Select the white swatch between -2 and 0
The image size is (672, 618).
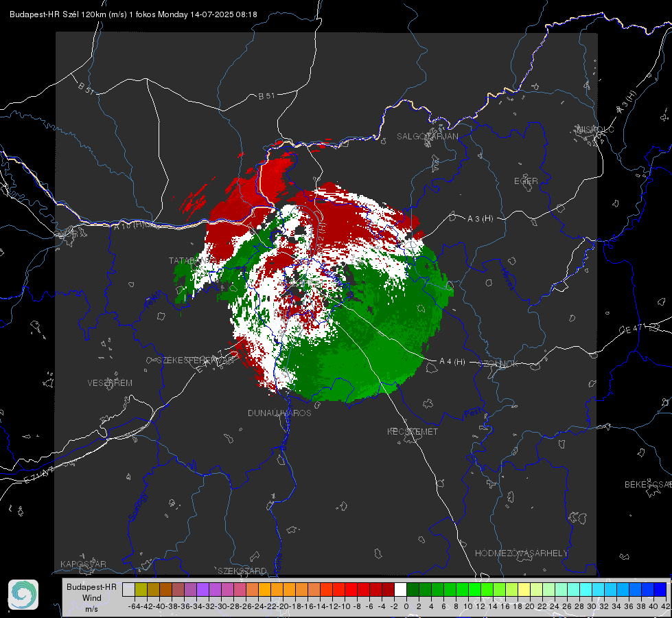click(400, 590)
